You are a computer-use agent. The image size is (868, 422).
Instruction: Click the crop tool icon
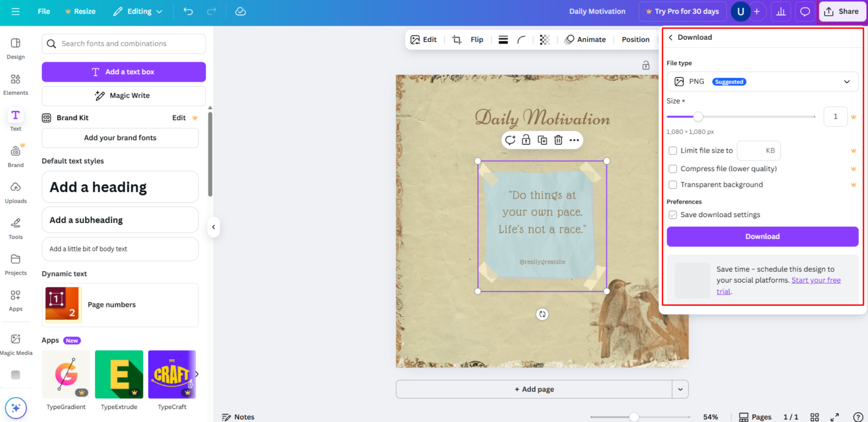pyautogui.click(x=457, y=40)
